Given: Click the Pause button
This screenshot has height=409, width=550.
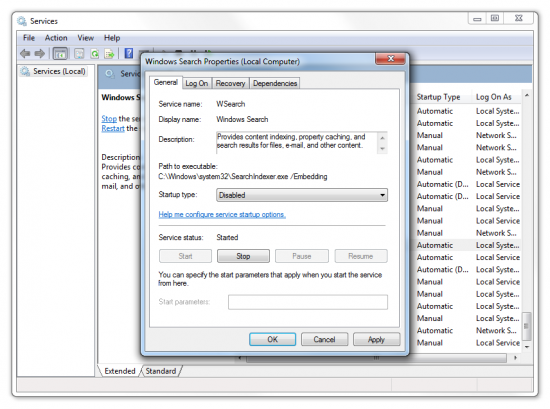Looking at the screenshot, I should 302,256.
